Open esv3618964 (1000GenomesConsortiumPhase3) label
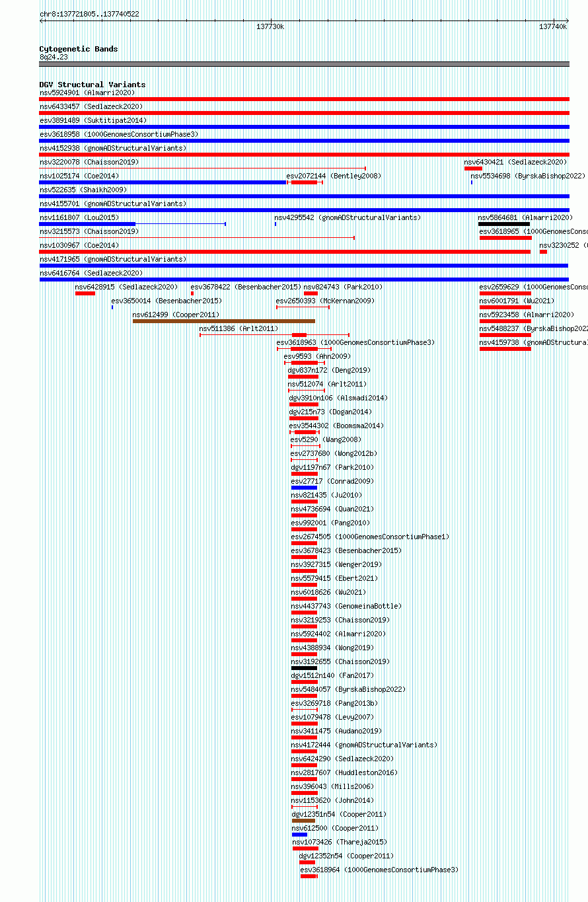This screenshot has width=588, height=902. pos(379,870)
